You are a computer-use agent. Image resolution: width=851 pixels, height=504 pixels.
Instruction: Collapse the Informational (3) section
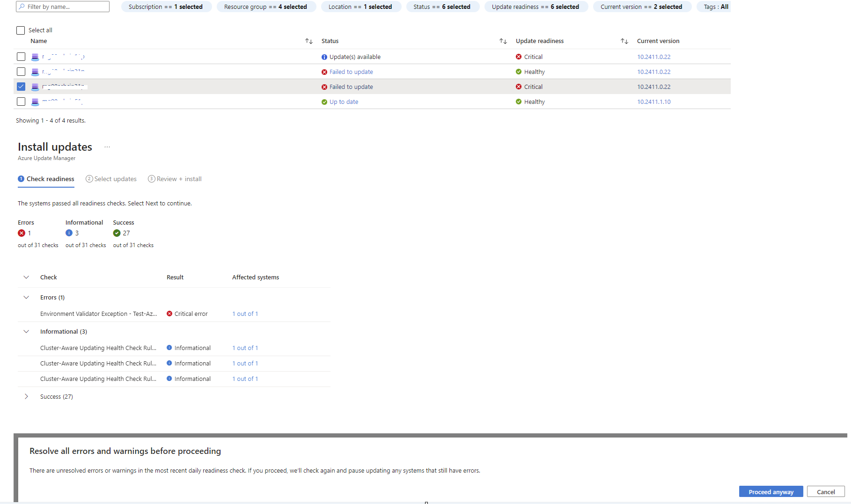pos(26,331)
